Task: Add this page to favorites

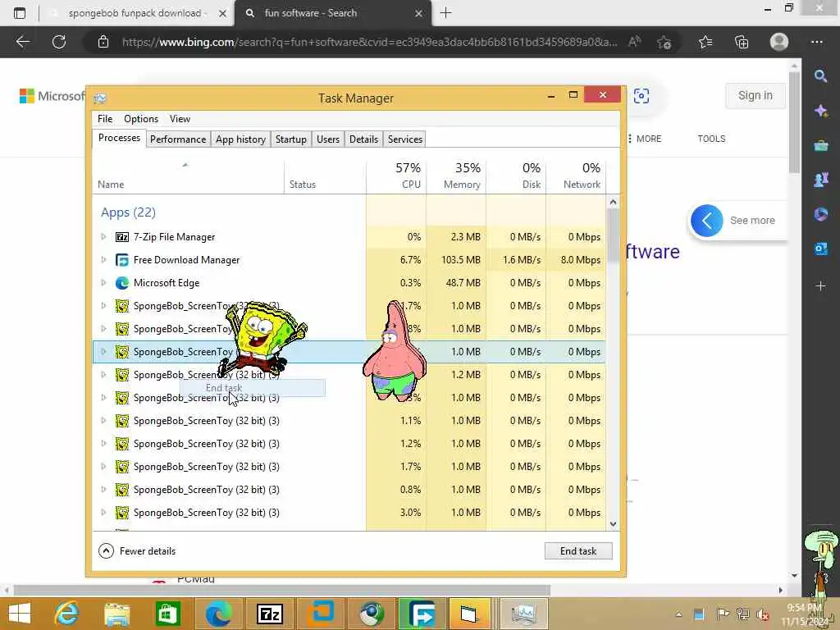Action: coord(664,42)
